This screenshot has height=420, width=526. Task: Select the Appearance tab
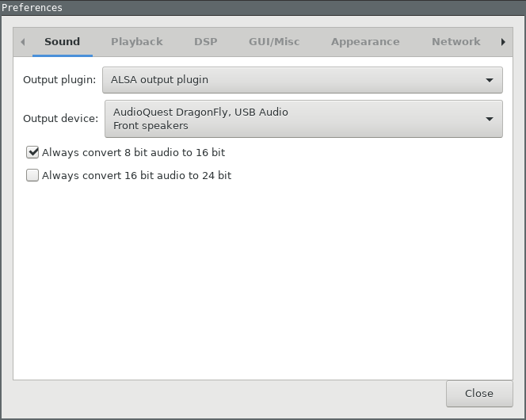click(365, 42)
